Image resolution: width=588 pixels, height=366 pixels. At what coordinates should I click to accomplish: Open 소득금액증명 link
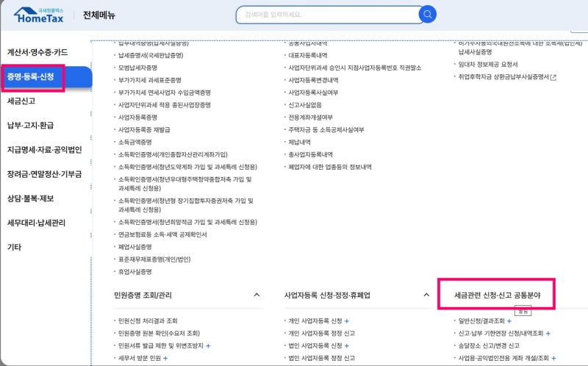point(135,142)
